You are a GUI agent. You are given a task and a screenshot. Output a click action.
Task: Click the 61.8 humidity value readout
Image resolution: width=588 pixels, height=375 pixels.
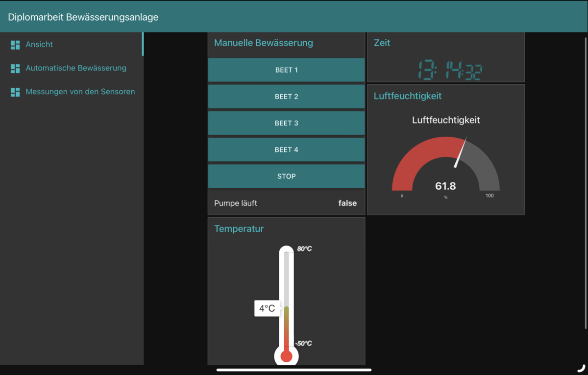click(445, 186)
